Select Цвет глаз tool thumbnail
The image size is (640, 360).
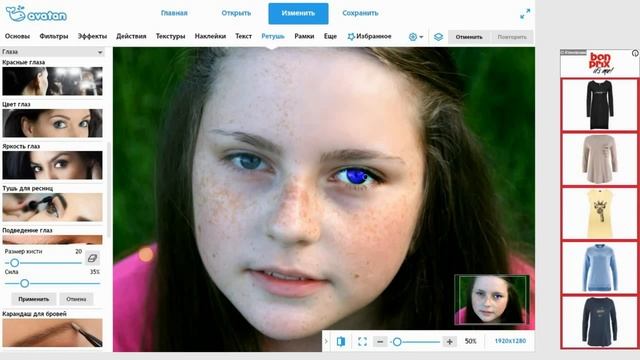tap(52, 123)
